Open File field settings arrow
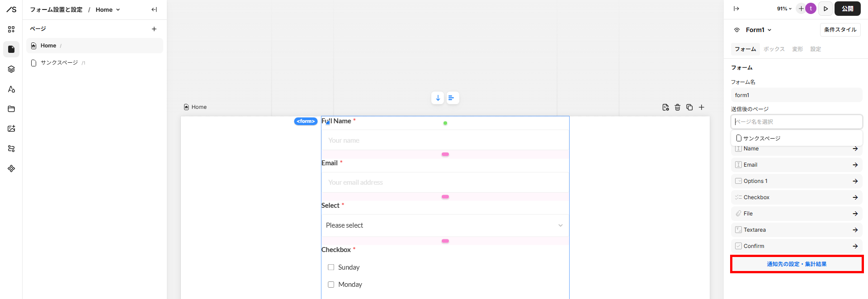 (x=855, y=214)
